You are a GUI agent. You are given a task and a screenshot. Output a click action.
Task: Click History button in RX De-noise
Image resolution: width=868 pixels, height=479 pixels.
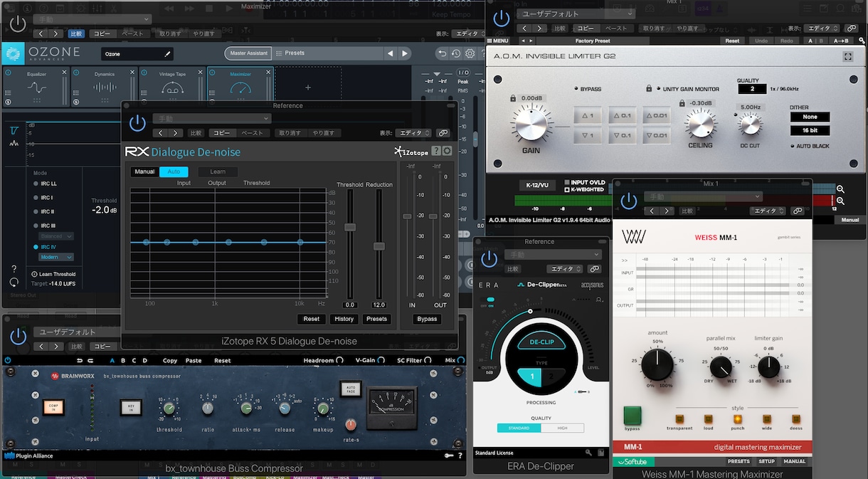[x=344, y=319]
